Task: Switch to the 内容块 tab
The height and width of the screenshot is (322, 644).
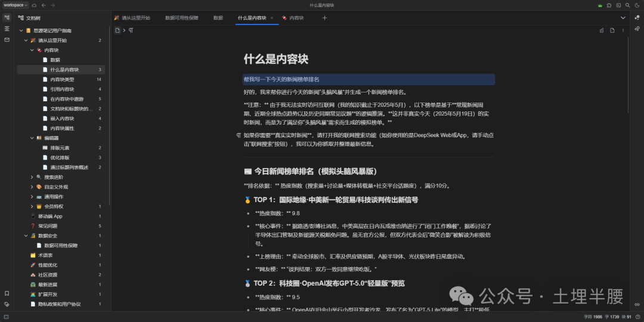Action: [x=293, y=18]
